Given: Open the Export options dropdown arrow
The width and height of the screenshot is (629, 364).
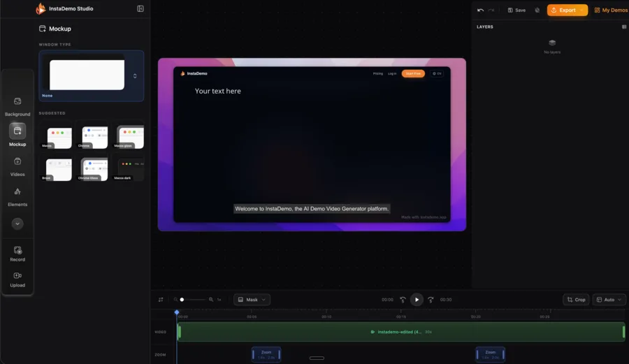Looking at the screenshot, I should (x=582, y=10).
